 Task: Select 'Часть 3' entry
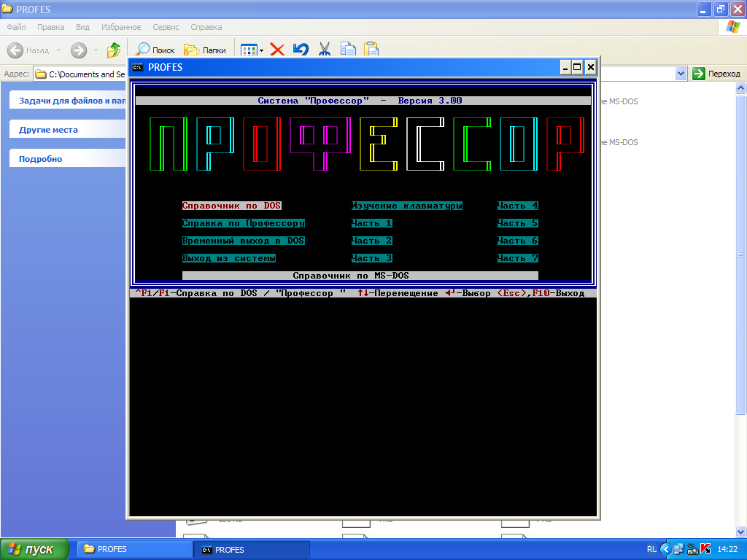(371, 258)
